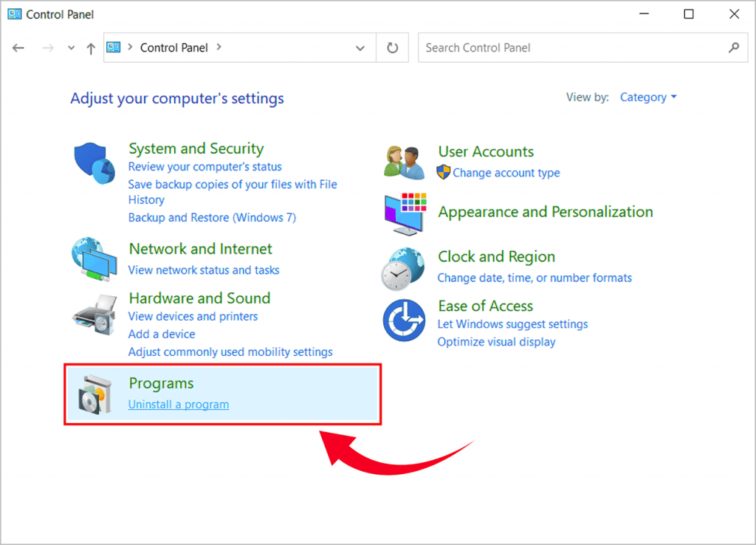Open Save backup copies with File History
This screenshot has width=756, height=545.
pyautogui.click(x=233, y=192)
